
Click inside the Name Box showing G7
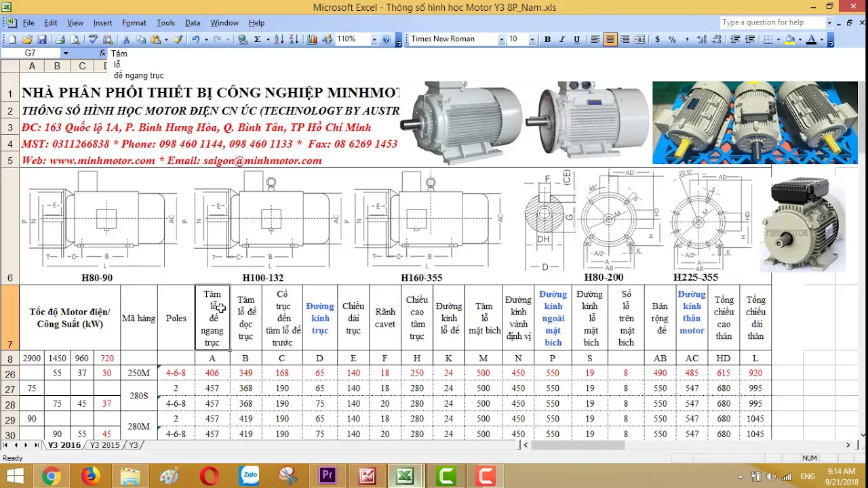pos(31,53)
